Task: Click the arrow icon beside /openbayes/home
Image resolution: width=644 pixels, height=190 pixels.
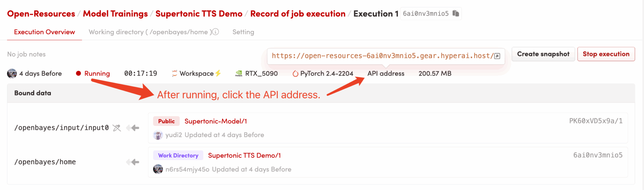Action: click(133, 162)
